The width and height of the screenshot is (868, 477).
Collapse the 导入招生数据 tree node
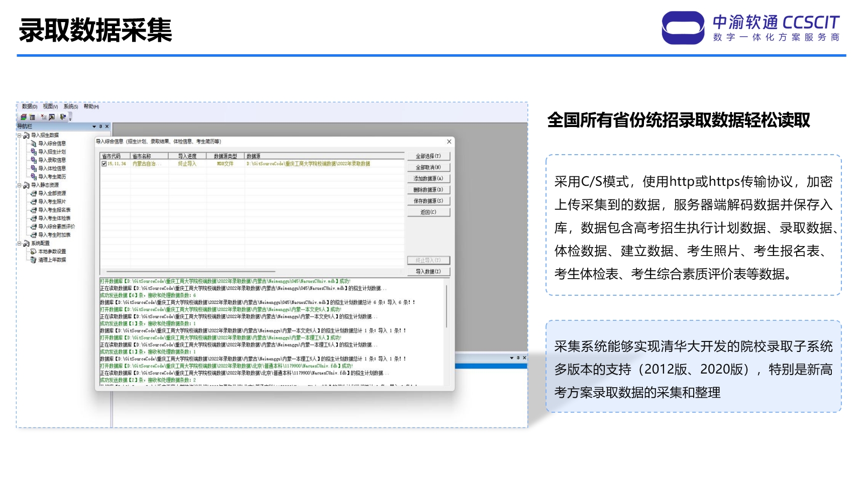pyautogui.click(x=20, y=135)
